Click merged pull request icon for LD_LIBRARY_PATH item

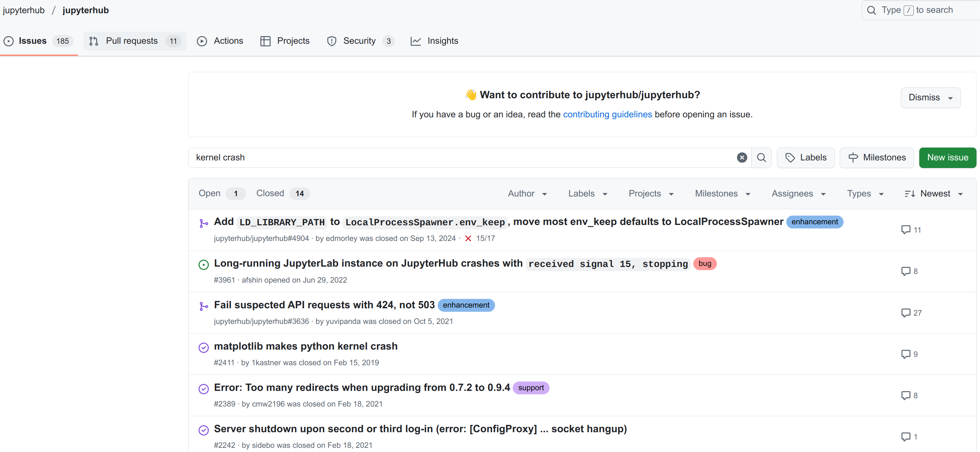point(203,223)
